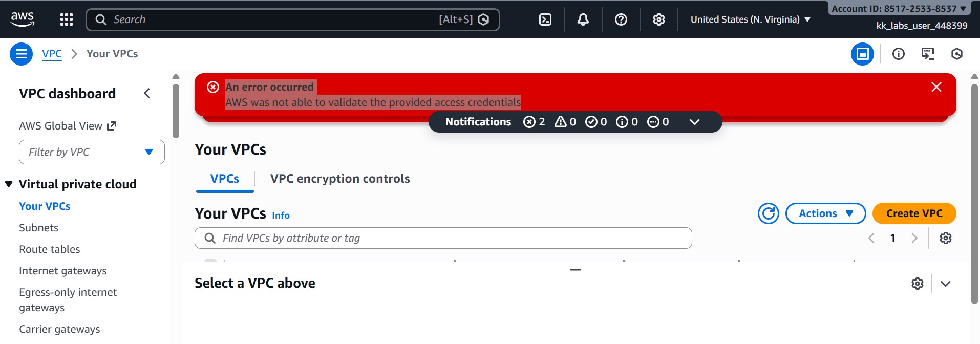Open Subnets in the sidebar
The height and width of the screenshot is (344, 980).
click(38, 228)
